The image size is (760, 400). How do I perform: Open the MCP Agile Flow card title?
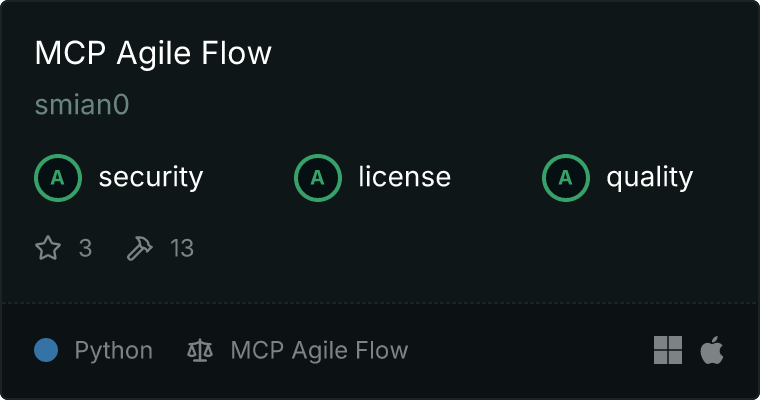[x=153, y=53]
